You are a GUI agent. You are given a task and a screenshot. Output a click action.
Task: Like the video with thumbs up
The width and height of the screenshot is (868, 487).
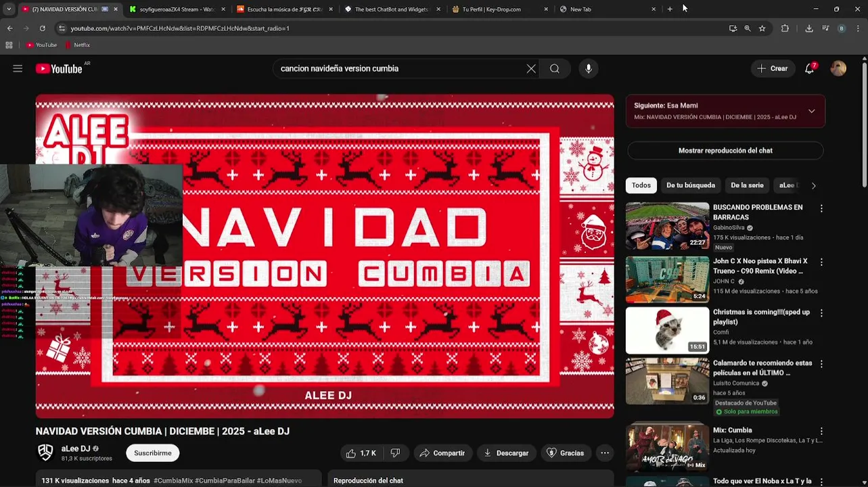tap(361, 453)
